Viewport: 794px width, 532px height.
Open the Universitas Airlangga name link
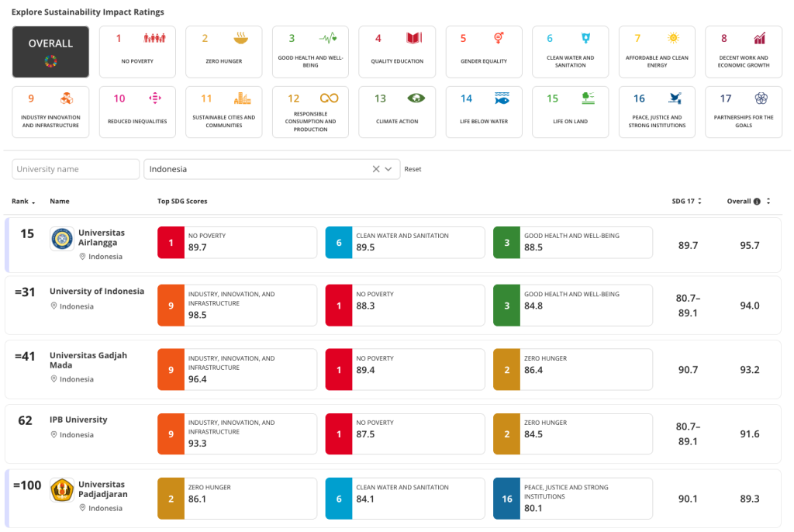[102, 237]
